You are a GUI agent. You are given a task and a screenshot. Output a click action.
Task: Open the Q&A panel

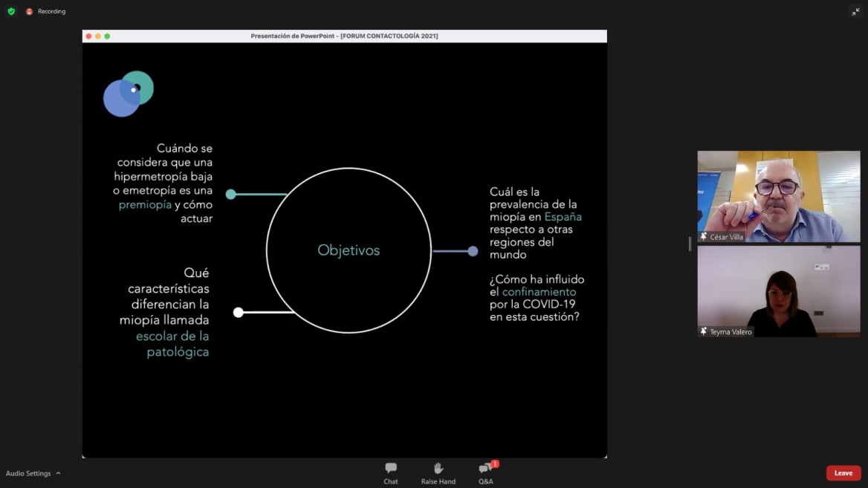pyautogui.click(x=486, y=472)
